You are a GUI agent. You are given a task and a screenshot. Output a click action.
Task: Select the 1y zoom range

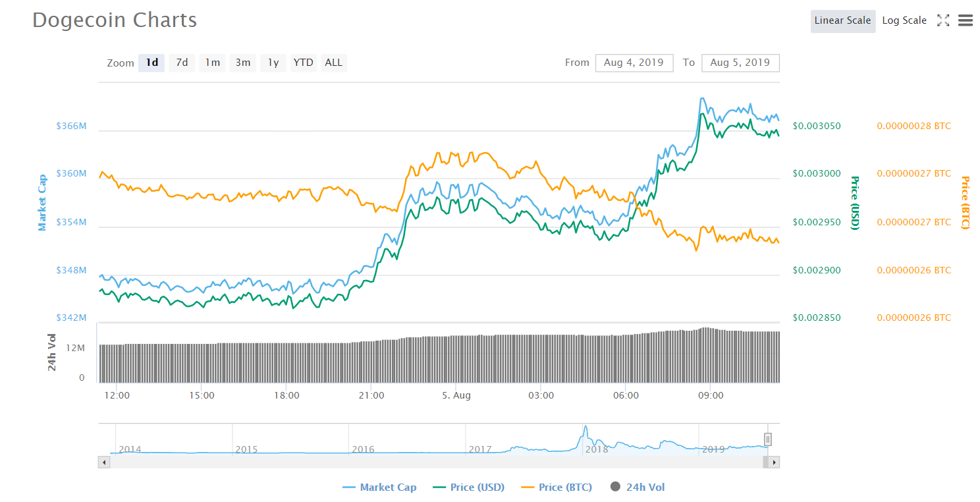[x=273, y=63]
